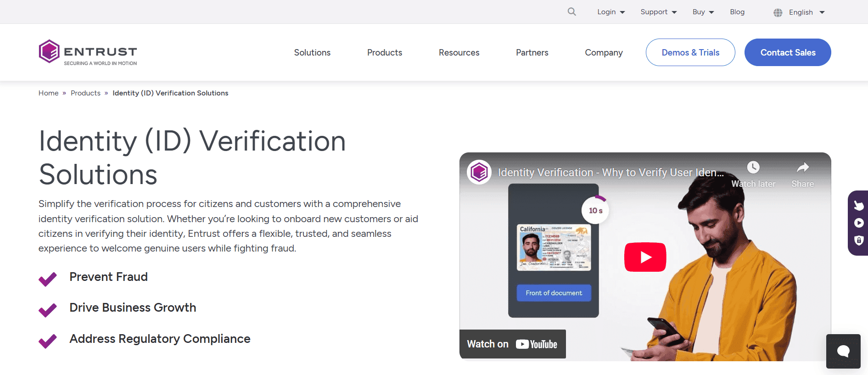Viewport: 868px width, 375px height.
Task: Open the Resources menu
Action: (x=459, y=52)
